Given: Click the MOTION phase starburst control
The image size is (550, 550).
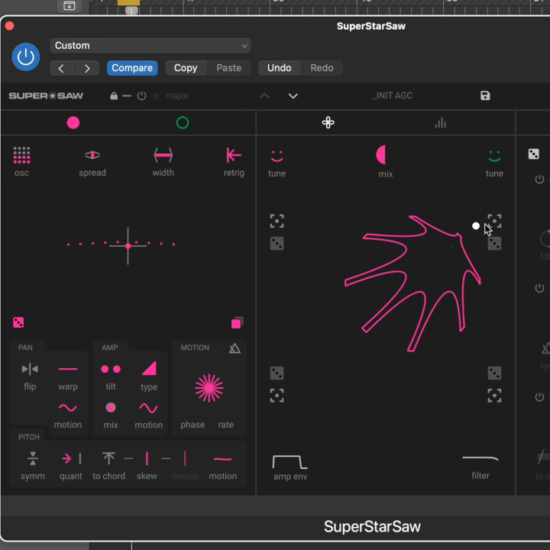Looking at the screenshot, I should [209, 388].
